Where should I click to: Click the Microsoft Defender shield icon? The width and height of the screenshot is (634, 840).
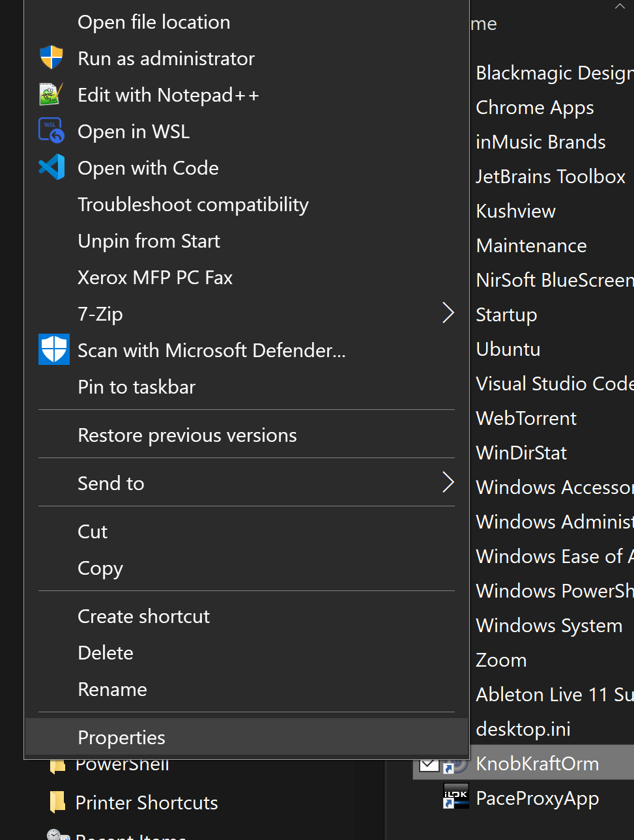pos(53,350)
